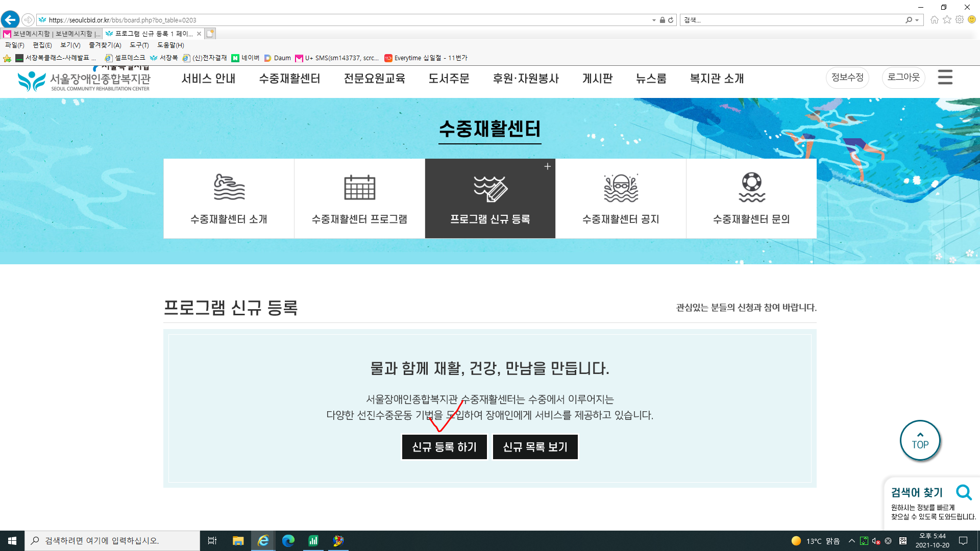Switch to the 보낸메시지함 browser tab
This screenshot has height=551, width=980.
coord(51,34)
